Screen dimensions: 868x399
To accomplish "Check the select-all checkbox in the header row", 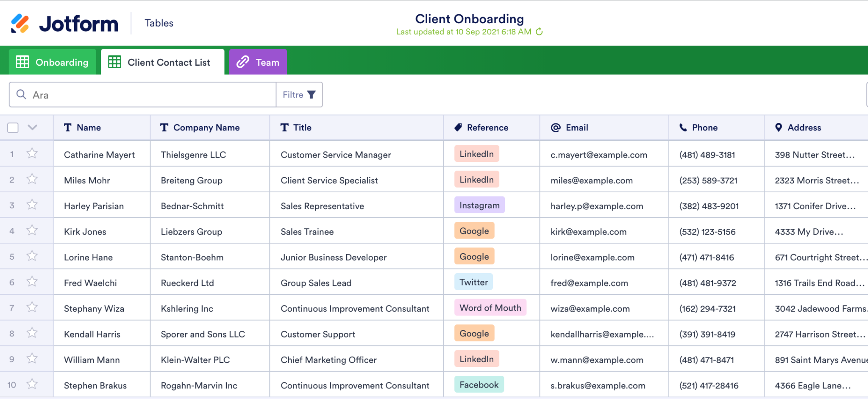I will 13,127.
